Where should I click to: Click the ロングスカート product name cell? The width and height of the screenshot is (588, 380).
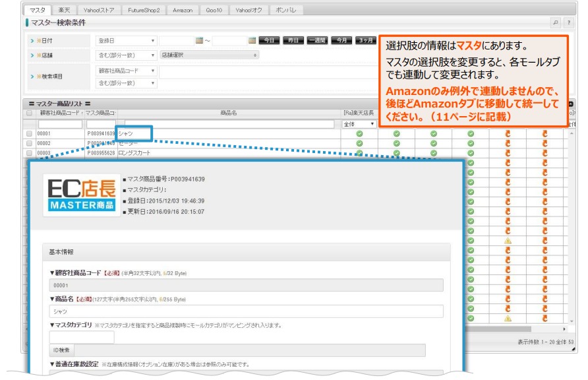[134, 153]
